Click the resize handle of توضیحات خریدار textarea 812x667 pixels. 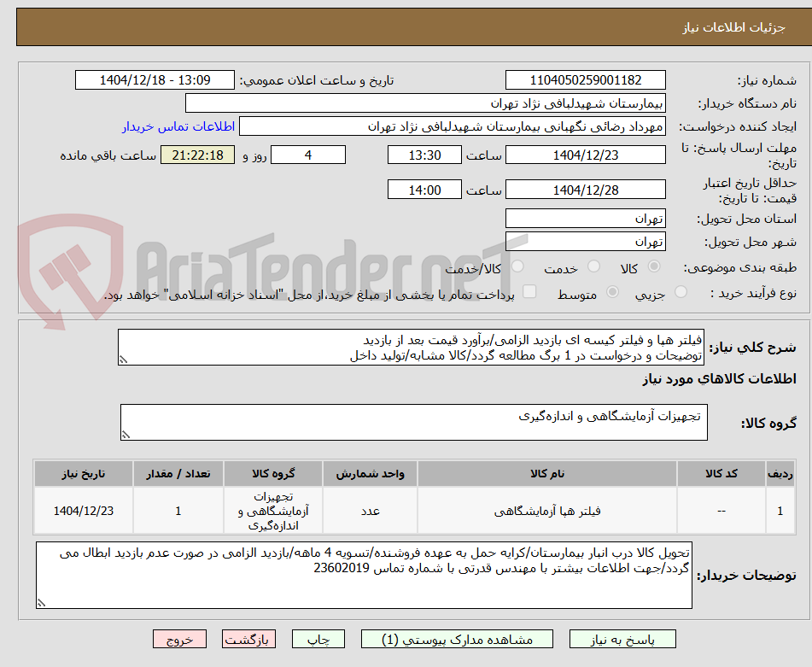tap(41, 603)
